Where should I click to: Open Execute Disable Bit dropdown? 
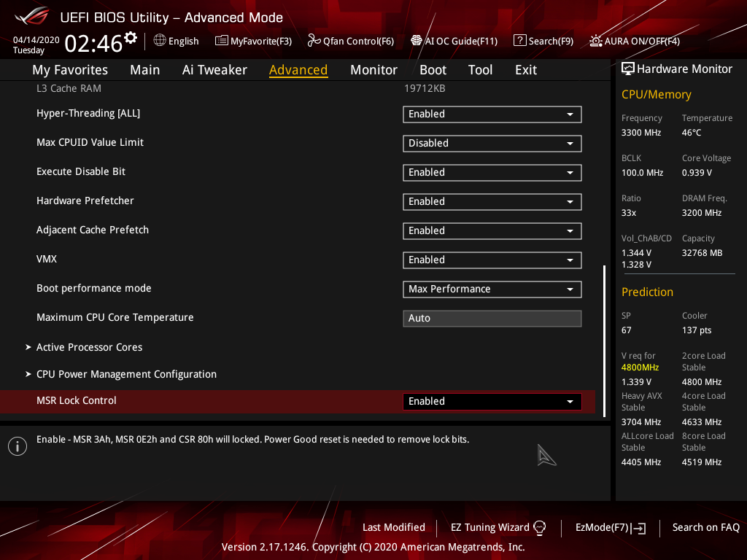pos(492,172)
